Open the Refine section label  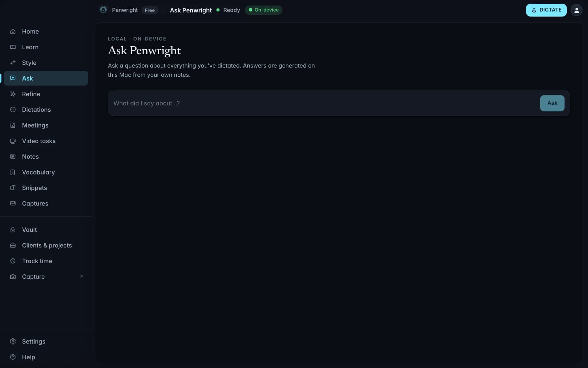tap(31, 94)
